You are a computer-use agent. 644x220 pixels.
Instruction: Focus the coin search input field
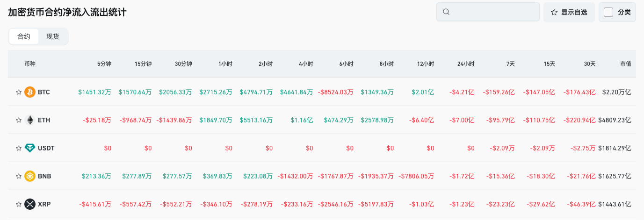coord(493,12)
